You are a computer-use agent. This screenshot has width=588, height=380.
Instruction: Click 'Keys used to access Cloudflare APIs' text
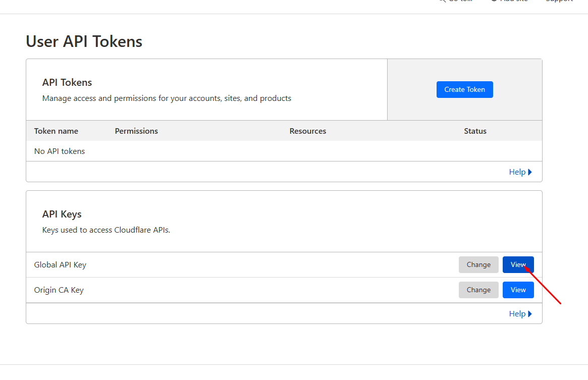click(106, 230)
